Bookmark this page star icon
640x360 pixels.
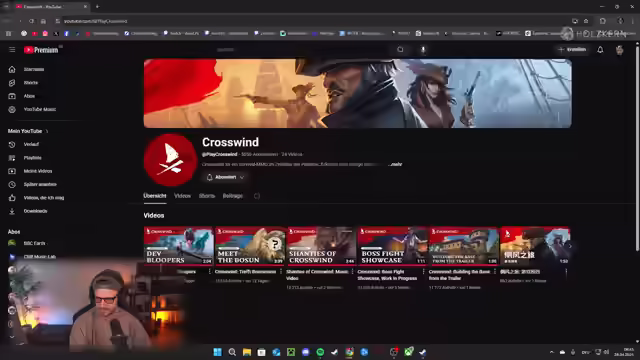(586, 21)
